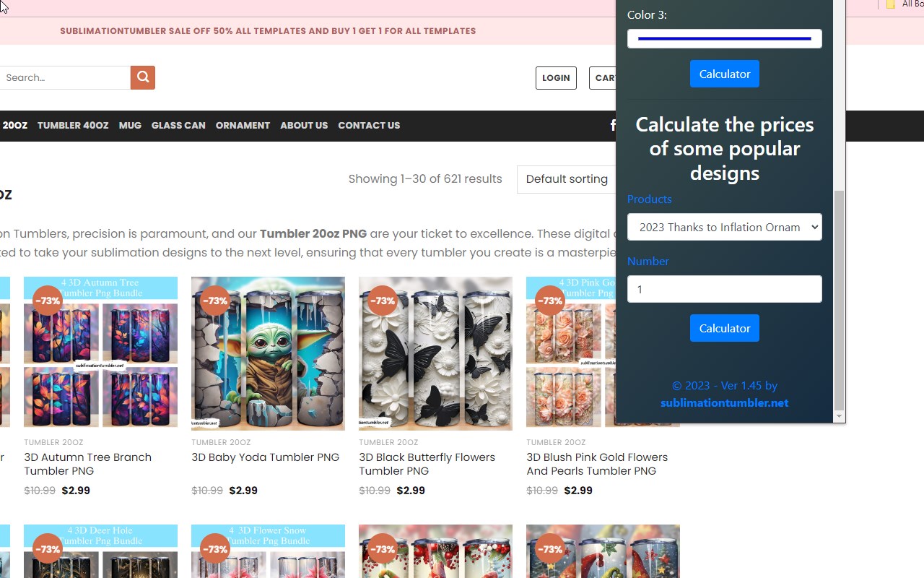
Task: Open 3D Autumn Tree Branch thumbnail
Action: 100,353
